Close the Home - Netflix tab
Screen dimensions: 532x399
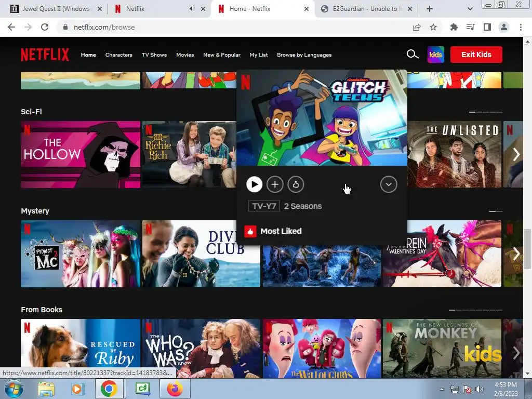tap(307, 9)
